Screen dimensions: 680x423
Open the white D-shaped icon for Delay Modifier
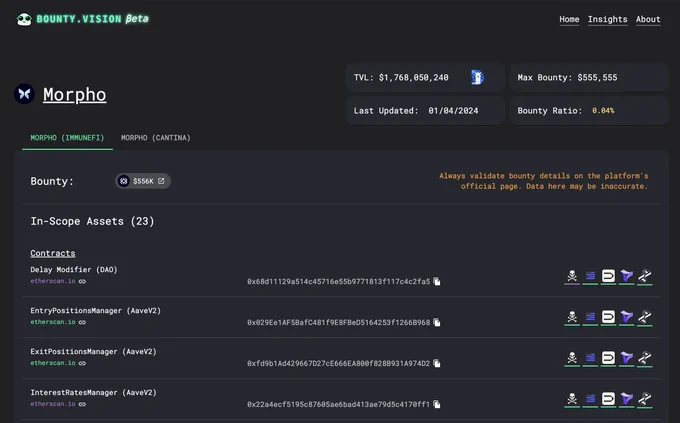[608, 276]
